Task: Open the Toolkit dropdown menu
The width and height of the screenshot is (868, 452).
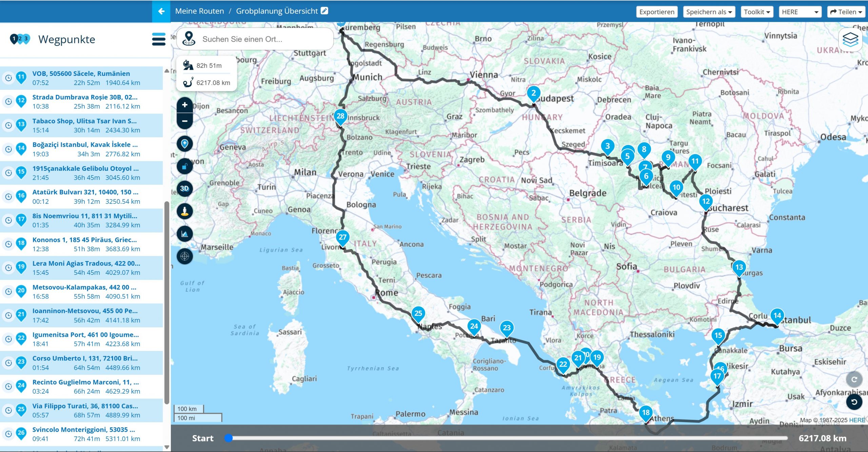Action: click(756, 12)
